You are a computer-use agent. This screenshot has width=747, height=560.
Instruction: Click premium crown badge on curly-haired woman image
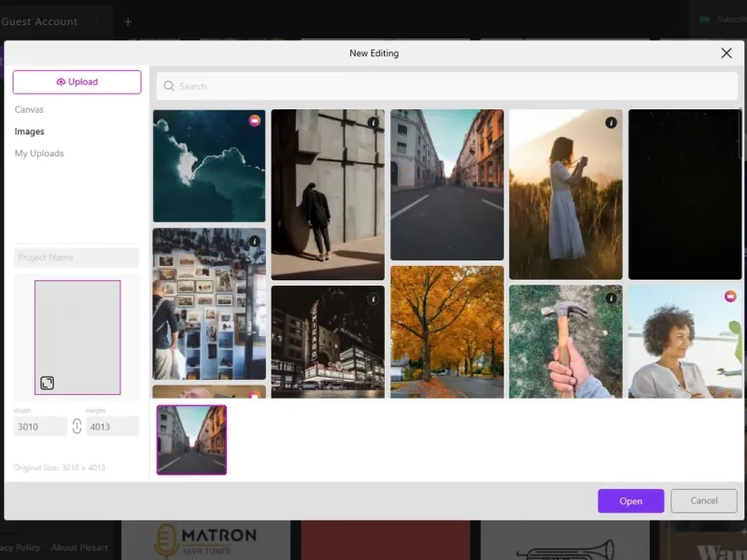tap(730, 296)
